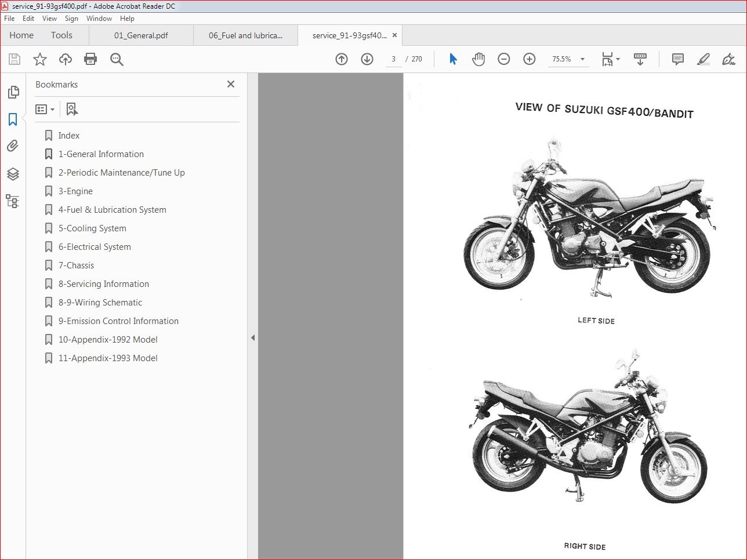Screen dimensions: 747x560
Task: Open the Layers panel icon
Action: (x=13, y=174)
